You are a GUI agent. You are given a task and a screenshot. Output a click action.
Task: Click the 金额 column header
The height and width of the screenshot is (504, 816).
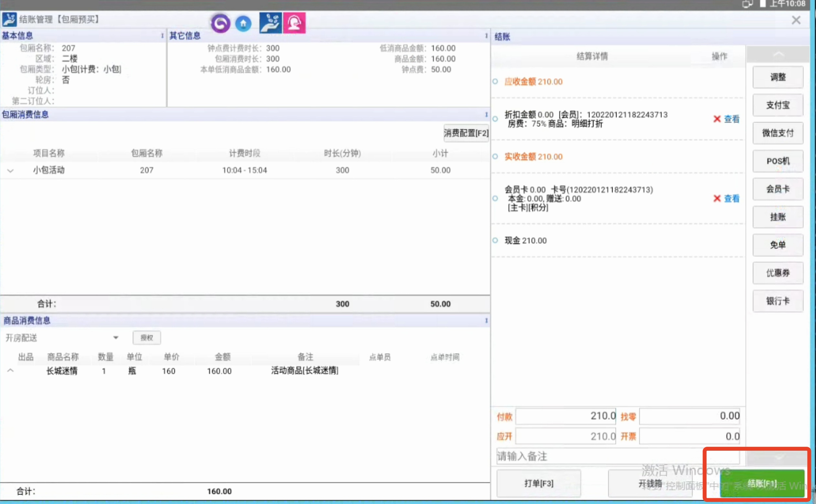point(222,357)
